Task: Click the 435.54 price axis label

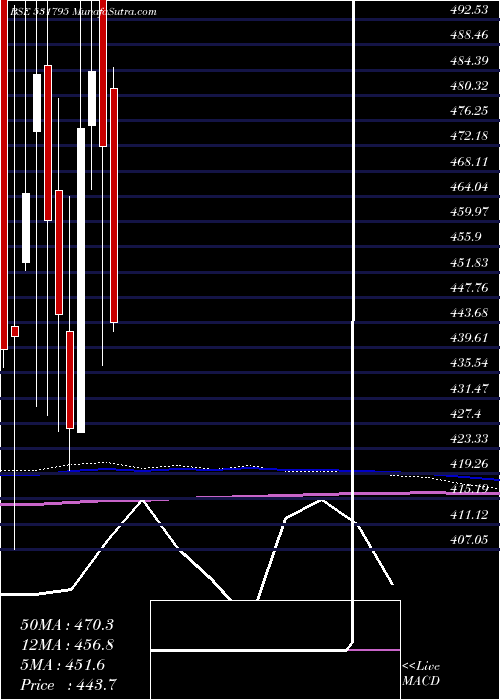Action: click(470, 363)
